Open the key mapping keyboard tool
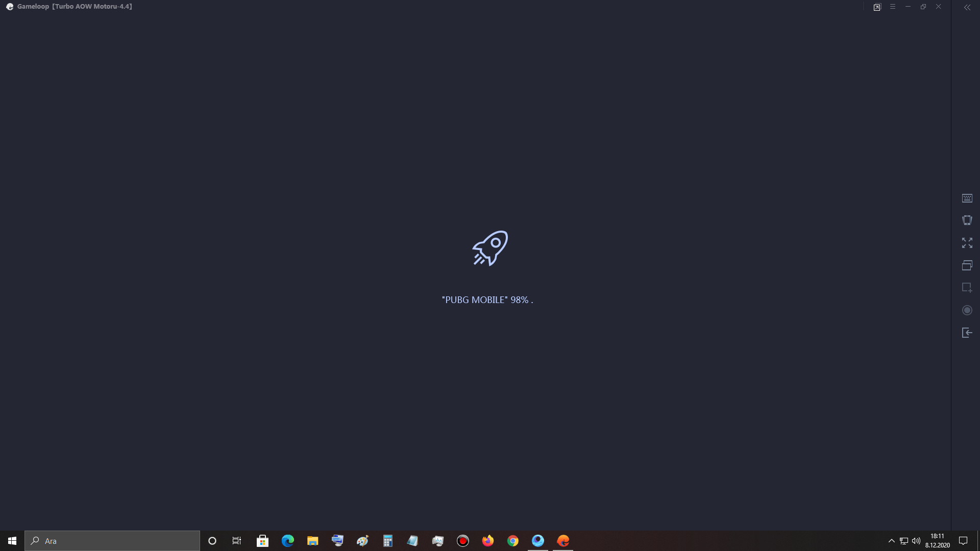This screenshot has width=980, height=551. pyautogui.click(x=967, y=198)
